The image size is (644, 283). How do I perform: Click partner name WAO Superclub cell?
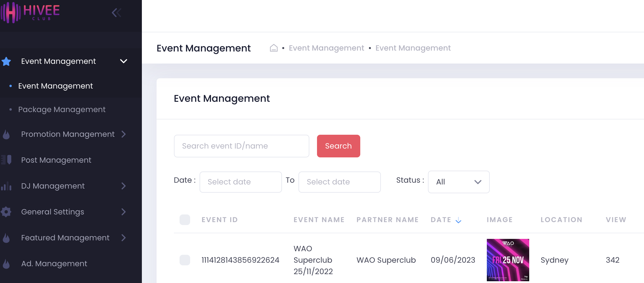386,260
